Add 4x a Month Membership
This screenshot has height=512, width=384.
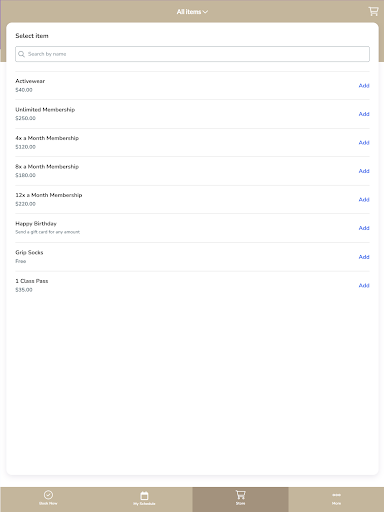pos(364,143)
